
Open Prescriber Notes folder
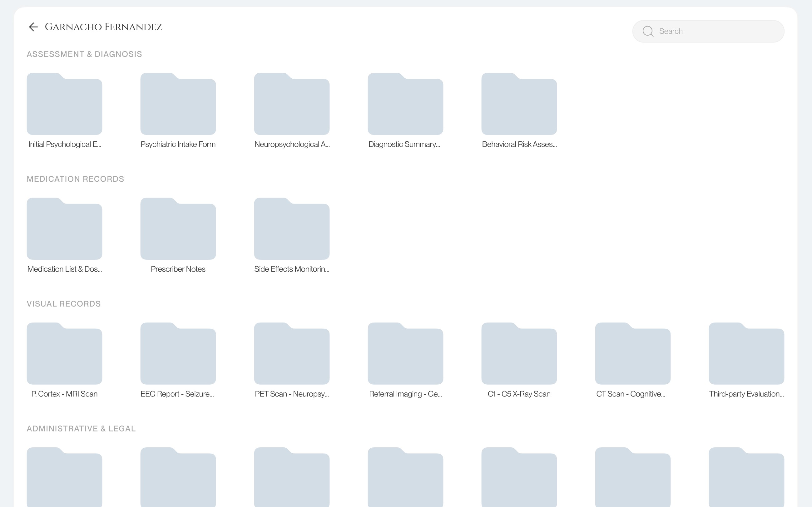click(x=178, y=229)
